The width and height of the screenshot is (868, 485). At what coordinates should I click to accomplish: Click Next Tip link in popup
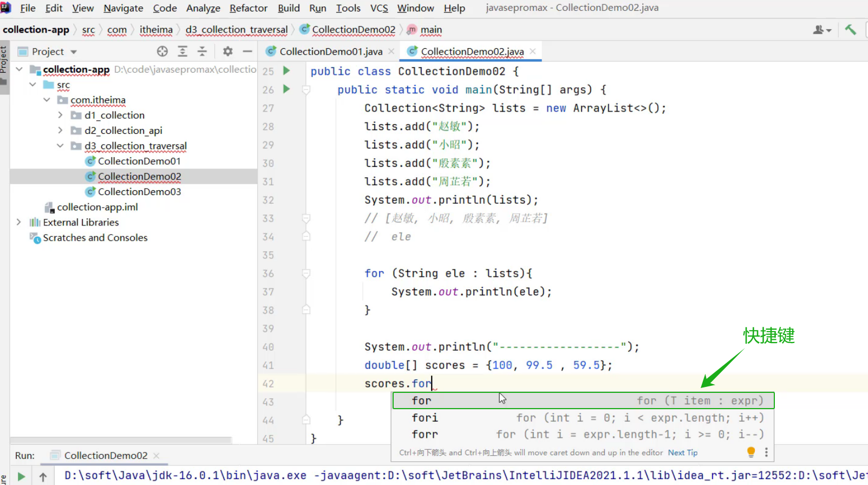pos(683,452)
